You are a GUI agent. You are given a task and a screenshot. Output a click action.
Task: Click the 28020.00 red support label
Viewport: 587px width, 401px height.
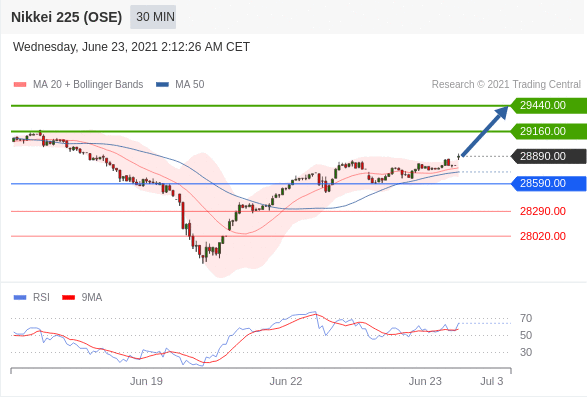[x=542, y=236]
